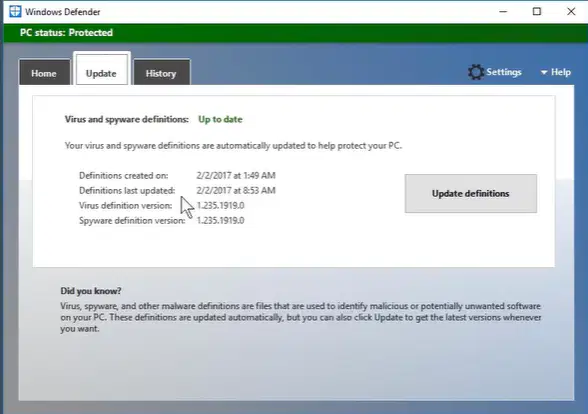
Task: Click the green PC status Protected bar
Action: click(296, 33)
